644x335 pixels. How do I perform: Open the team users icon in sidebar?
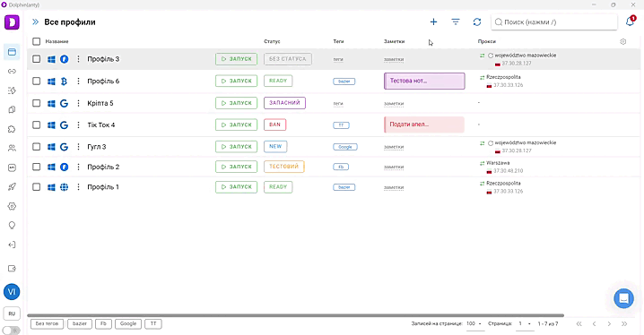tap(12, 149)
